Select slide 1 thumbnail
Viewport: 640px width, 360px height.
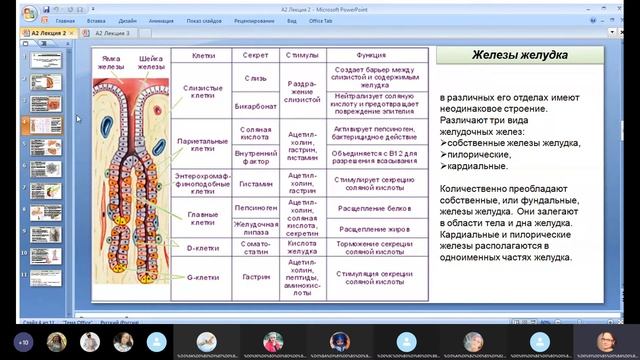[46, 60]
